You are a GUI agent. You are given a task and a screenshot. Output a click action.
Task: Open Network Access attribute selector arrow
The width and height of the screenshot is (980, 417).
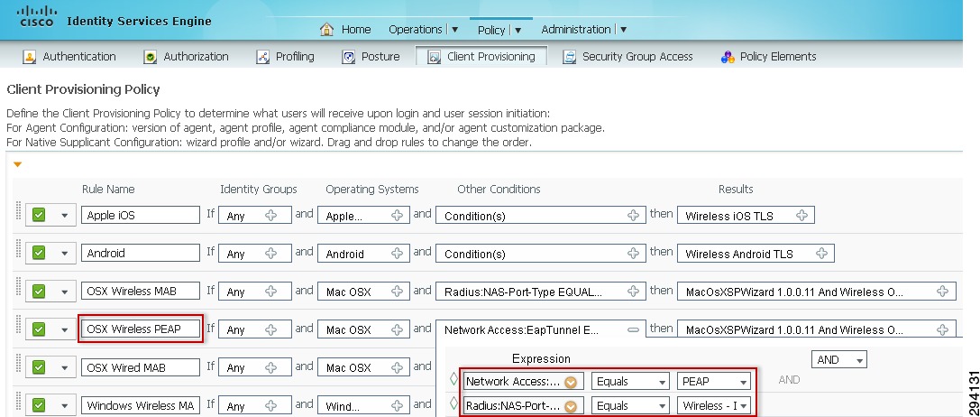(x=570, y=382)
